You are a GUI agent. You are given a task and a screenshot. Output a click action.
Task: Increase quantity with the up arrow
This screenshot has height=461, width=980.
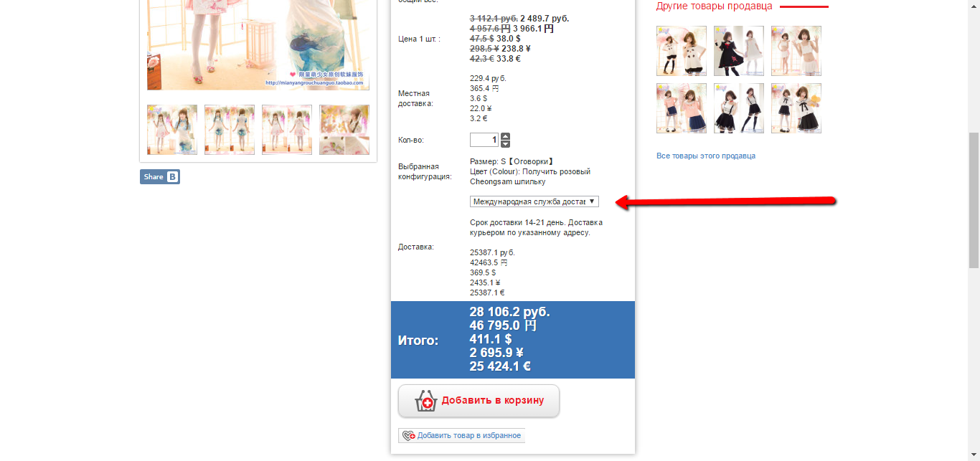pos(506,136)
